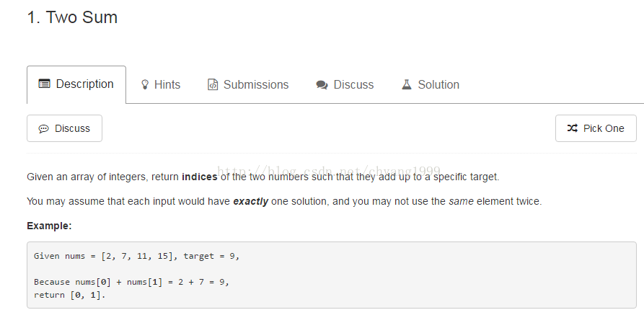Click the Discuss tab chat bubbles icon
This screenshot has height=328, width=644.
[x=322, y=85]
